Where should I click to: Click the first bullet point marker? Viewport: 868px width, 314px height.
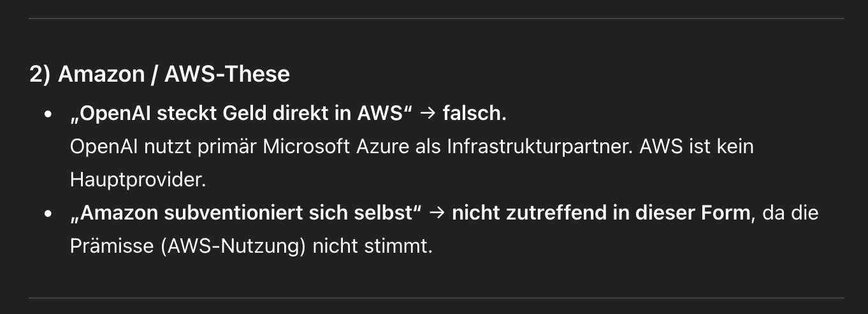coord(47,114)
